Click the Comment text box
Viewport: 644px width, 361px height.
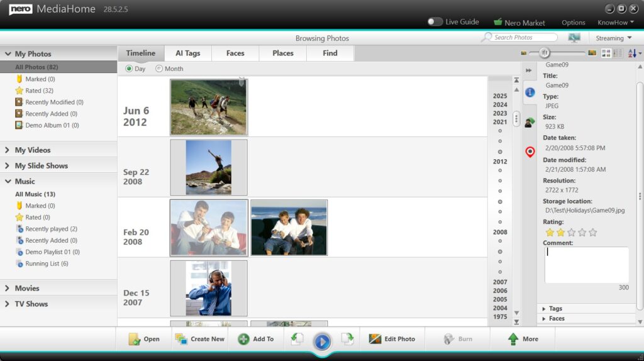coord(587,265)
